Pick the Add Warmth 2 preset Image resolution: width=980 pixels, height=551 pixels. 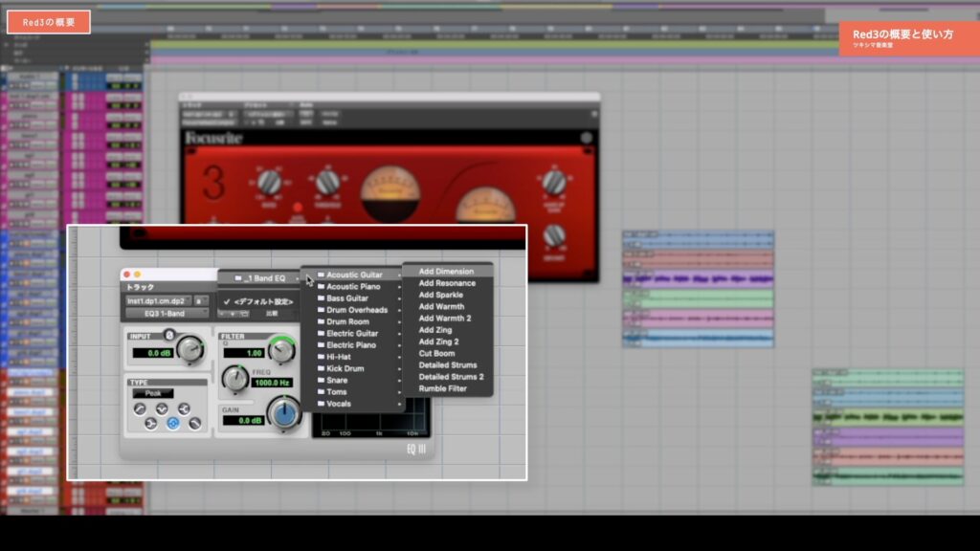[448, 318]
